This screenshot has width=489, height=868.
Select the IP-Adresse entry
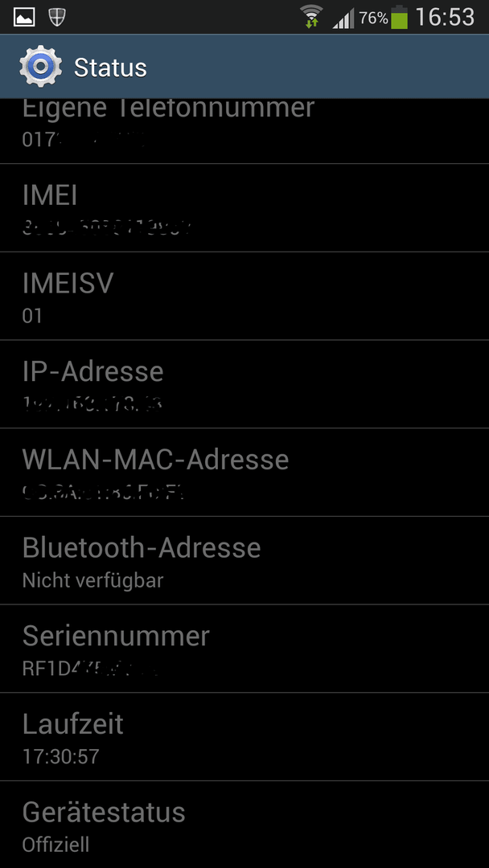pos(244,384)
